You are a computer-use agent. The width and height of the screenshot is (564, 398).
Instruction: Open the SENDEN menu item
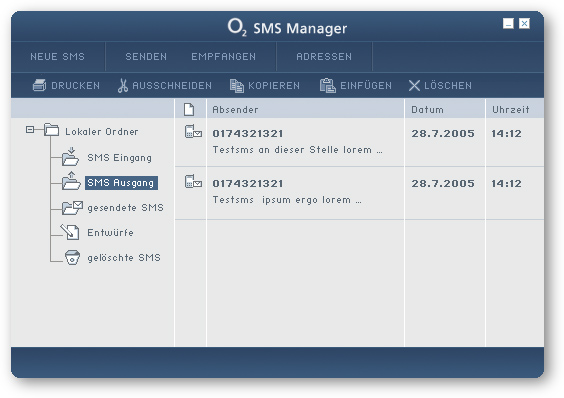click(x=146, y=56)
